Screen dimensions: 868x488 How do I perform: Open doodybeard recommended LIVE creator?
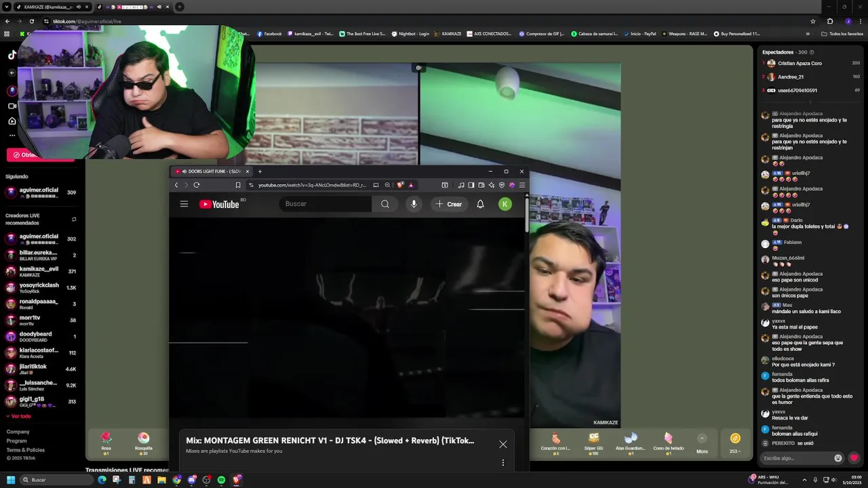click(41, 336)
